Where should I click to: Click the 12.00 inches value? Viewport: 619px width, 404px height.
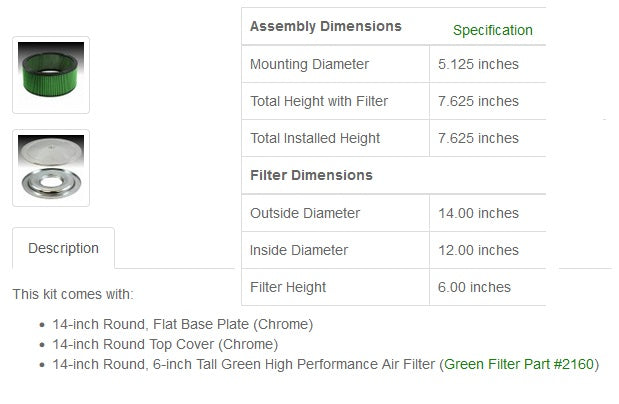point(478,250)
